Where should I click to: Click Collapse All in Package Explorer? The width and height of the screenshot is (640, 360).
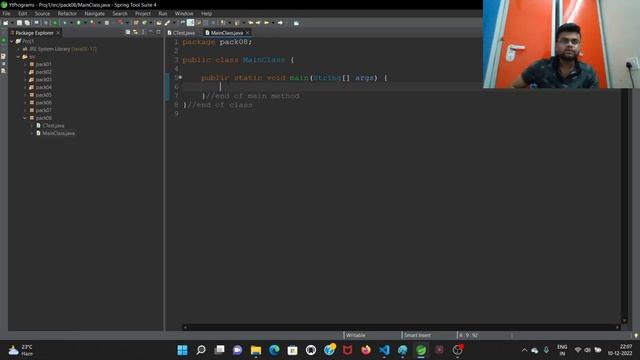tap(128, 32)
